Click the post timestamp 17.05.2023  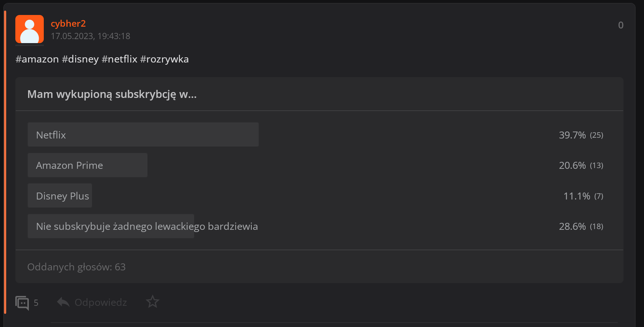tap(90, 36)
